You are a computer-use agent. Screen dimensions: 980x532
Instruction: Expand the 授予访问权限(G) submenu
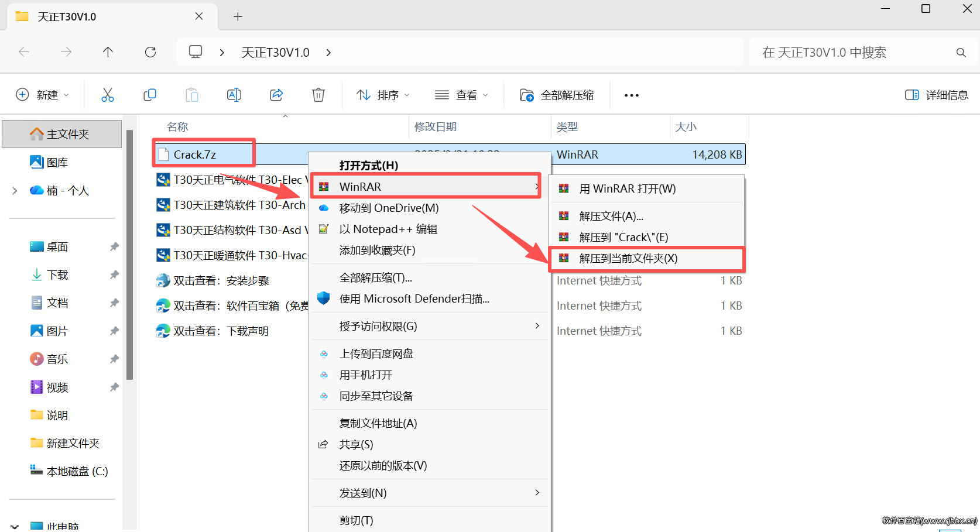[430, 326]
